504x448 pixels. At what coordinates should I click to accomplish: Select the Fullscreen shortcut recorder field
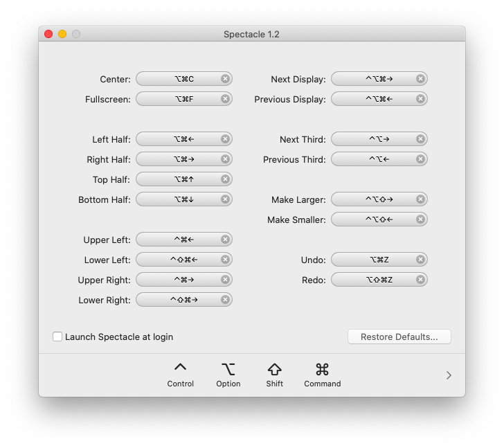click(x=184, y=99)
